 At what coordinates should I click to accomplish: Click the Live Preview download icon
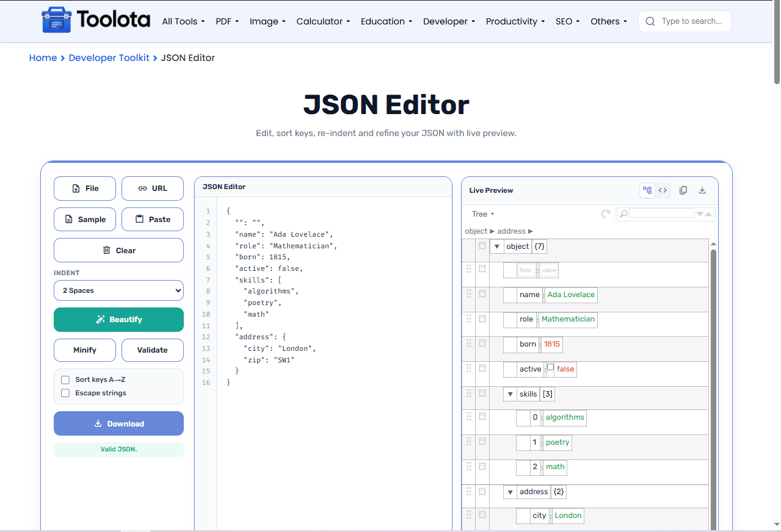pos(702,190)
